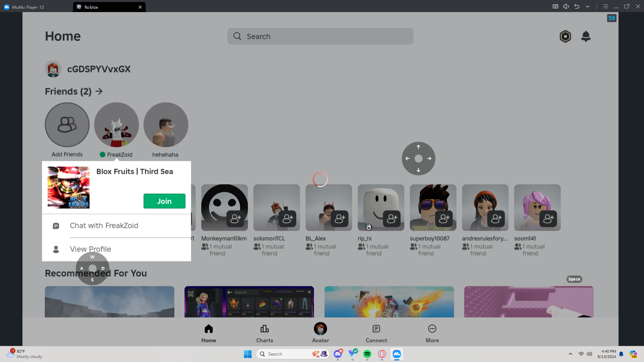Click the Windows taskbar search box
Viewport: 644px width, 362px height.
(292, 354)
